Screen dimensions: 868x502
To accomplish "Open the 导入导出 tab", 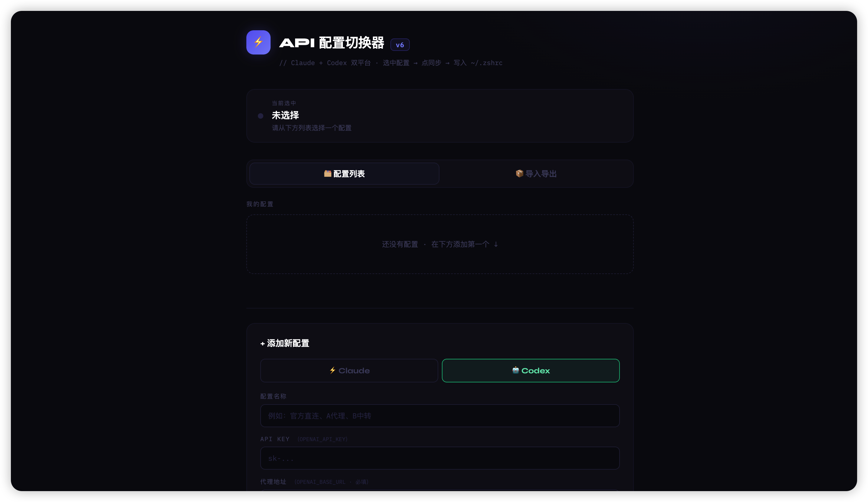I will tap(536, 174).
